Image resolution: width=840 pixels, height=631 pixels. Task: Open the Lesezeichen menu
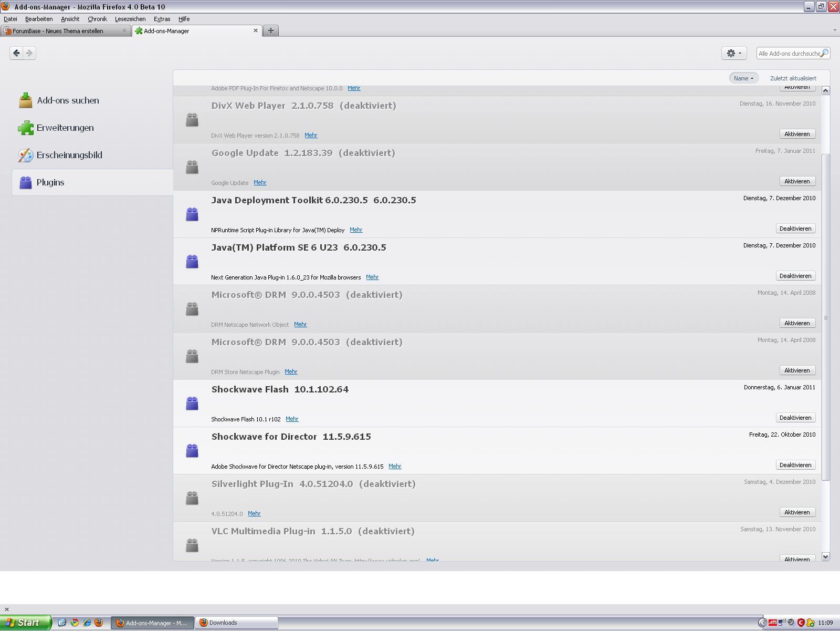[130, 19]
